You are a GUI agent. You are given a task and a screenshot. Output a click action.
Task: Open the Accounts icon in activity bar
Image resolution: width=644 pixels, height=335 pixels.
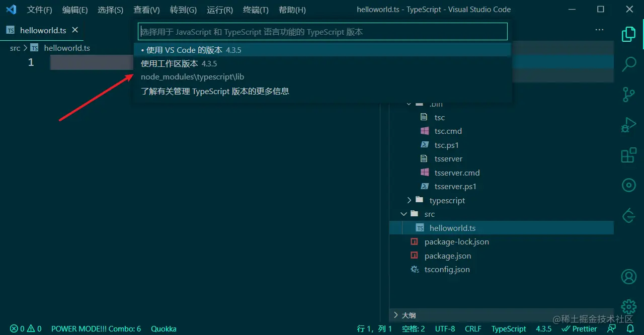629,277
